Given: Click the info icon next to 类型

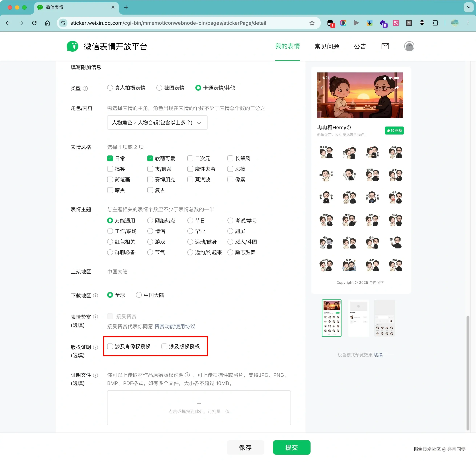Looking at the screenshot, I should coord(85,88).
